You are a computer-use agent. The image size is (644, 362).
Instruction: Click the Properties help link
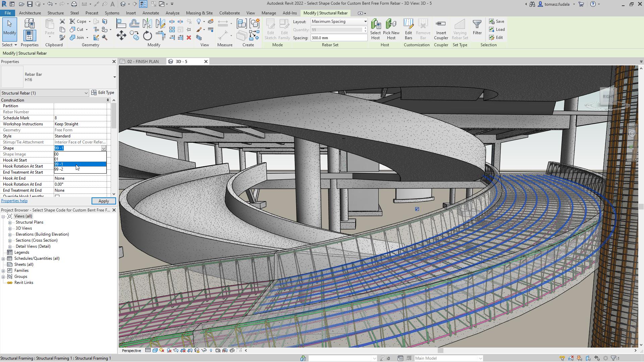(x=14, y=201)
